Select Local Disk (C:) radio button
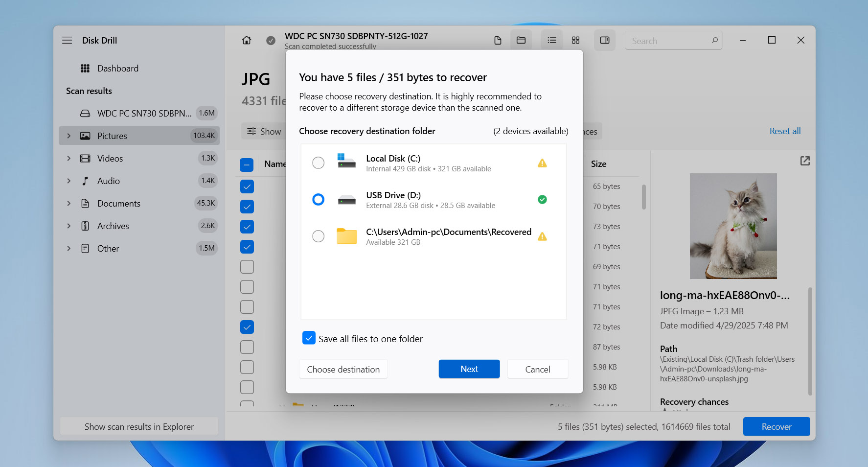This screenshot has width=868, height=467. pos(318,163)
